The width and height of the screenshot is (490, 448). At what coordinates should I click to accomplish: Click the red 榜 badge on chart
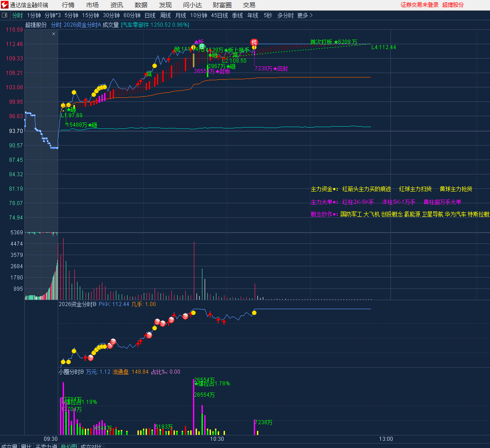[x=254, y=42]
